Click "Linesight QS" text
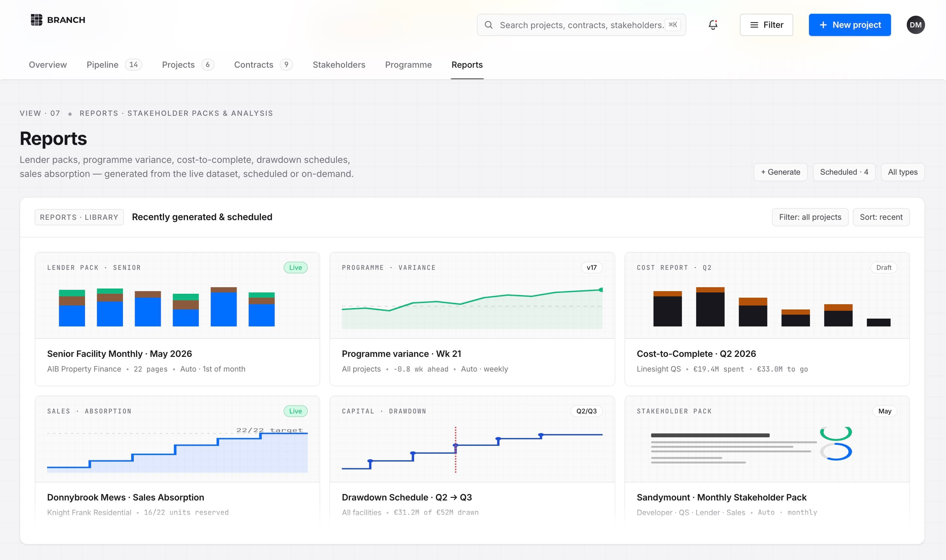Screen dimensions: 946x560 [659, 369]
